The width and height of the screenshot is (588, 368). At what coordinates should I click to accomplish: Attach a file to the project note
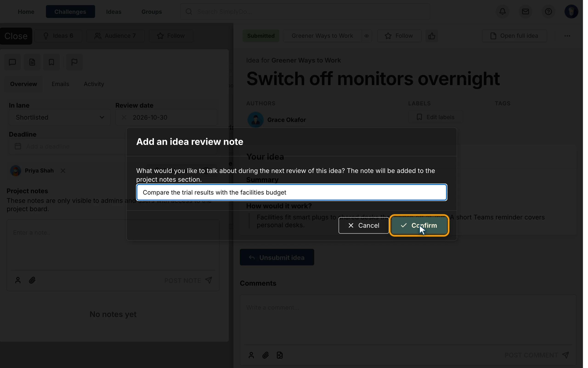(32, 280)
